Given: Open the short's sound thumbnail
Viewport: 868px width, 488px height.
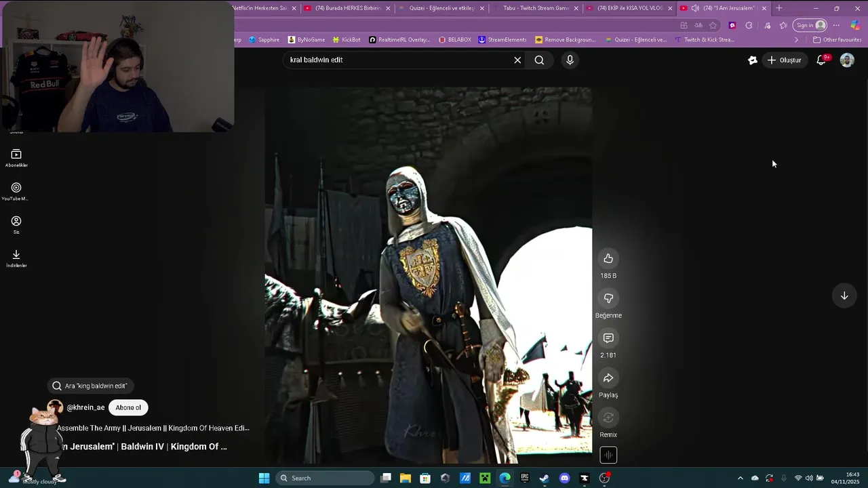Looking at the screenshot, I should (x=608, y=455).
